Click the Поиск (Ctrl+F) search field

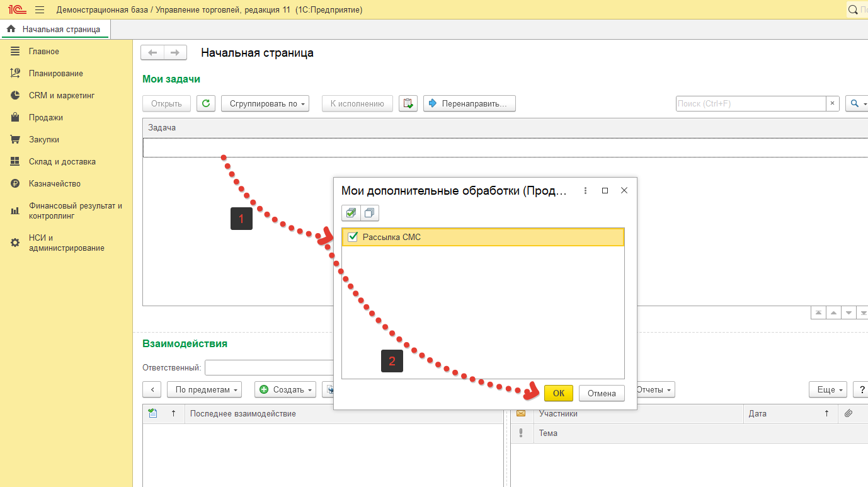point(750,103)
